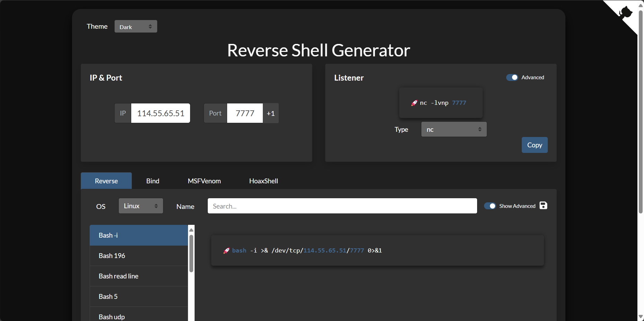Click the Reverse Shell Generator heading
This screenshot has width=644, height=321.
point(319,50)
